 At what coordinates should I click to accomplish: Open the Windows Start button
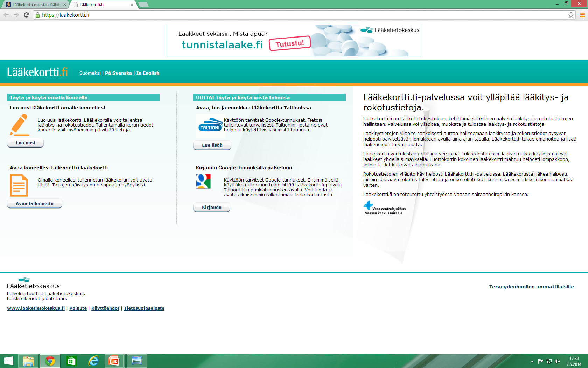(9, 361)
